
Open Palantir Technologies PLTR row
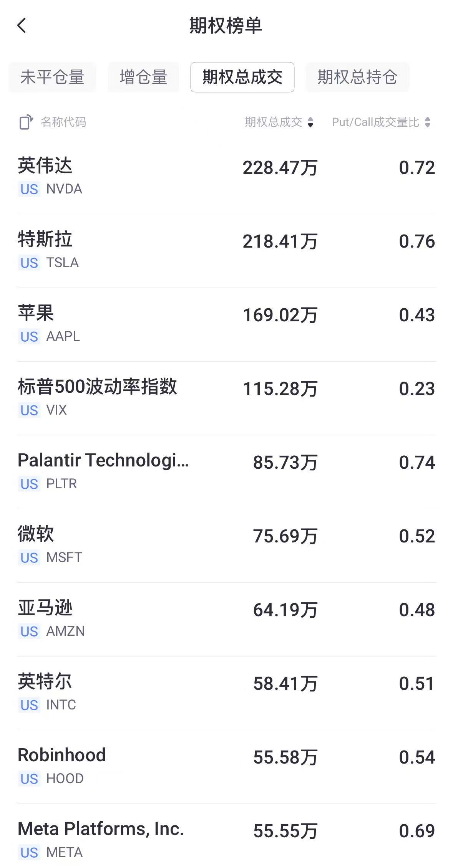[226, 471]
